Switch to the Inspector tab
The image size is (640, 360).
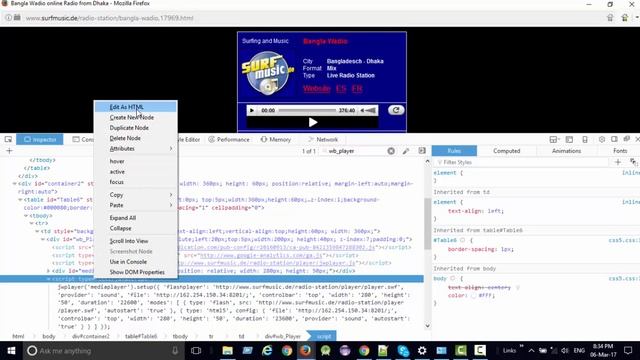(40, 140)
